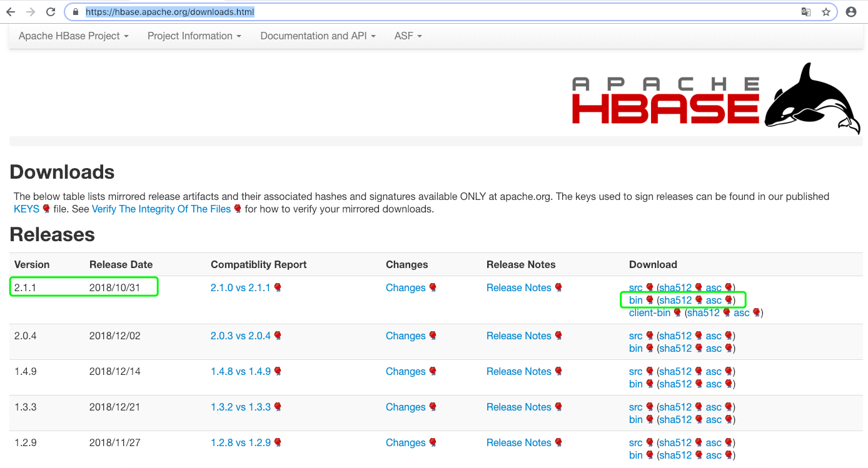Click the padlock security icon for hbase.apache.org
Viewport: 868px width, 468px height.
[74, 11]
